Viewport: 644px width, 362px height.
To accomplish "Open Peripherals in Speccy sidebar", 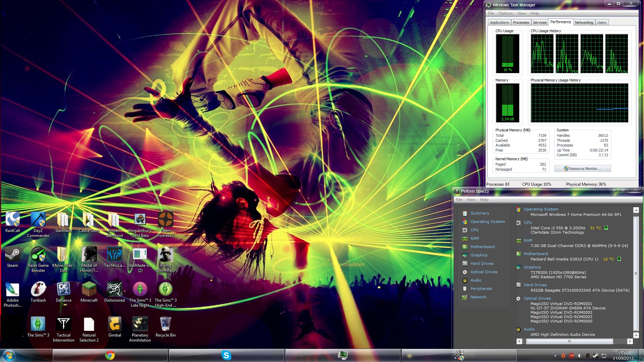I will (481, 289).
